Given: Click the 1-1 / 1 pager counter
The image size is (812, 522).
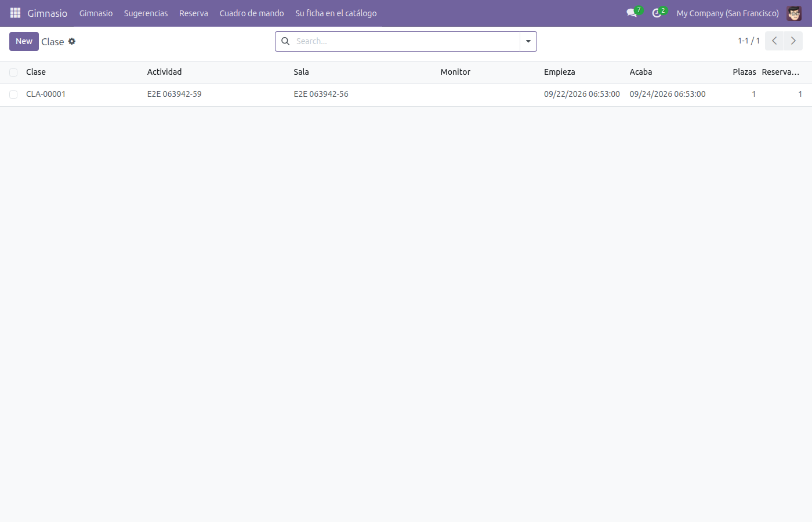Looking at the screenshot, I should coord(749,41).
